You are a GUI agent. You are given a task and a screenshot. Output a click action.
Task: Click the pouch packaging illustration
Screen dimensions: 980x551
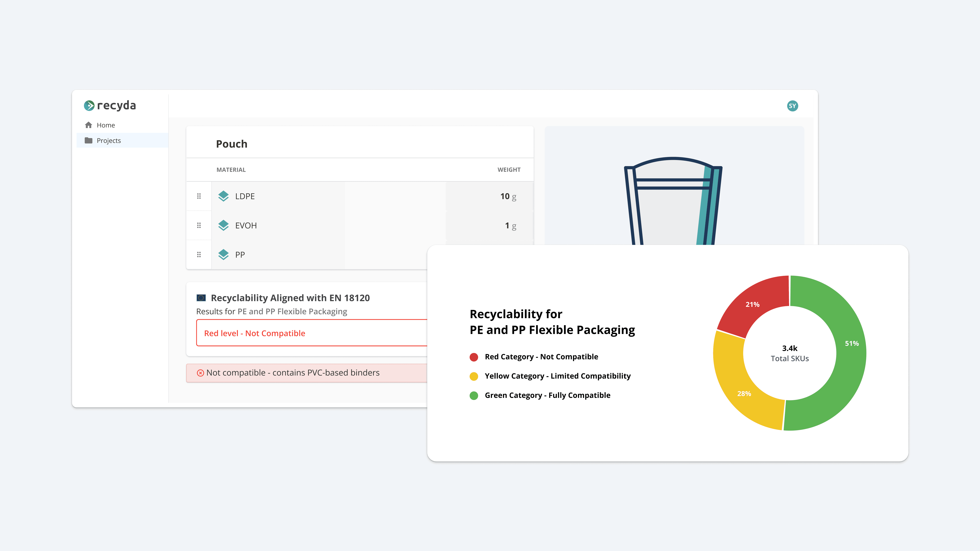tap(673, 201)
